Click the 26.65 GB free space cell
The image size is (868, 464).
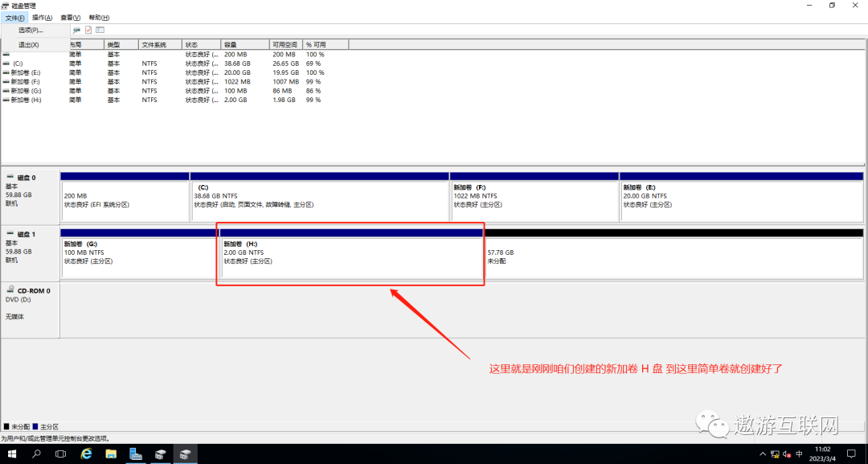click(285, 64)
